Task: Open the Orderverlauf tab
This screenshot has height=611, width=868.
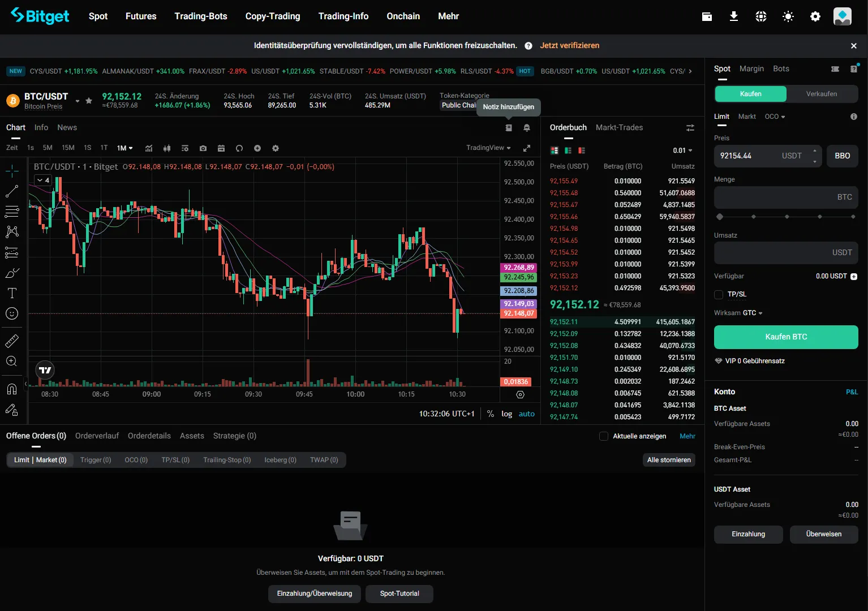Action: point(97,436)
